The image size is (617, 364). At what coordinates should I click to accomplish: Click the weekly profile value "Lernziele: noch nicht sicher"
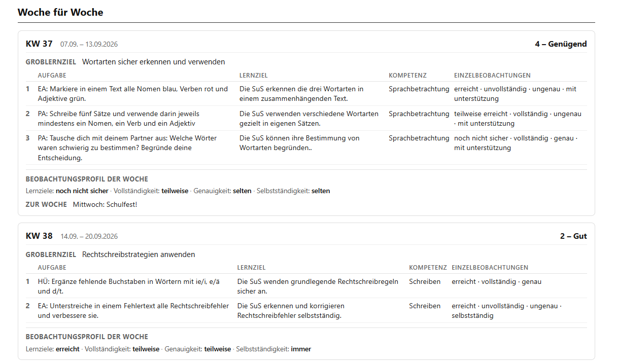point(67,191)
